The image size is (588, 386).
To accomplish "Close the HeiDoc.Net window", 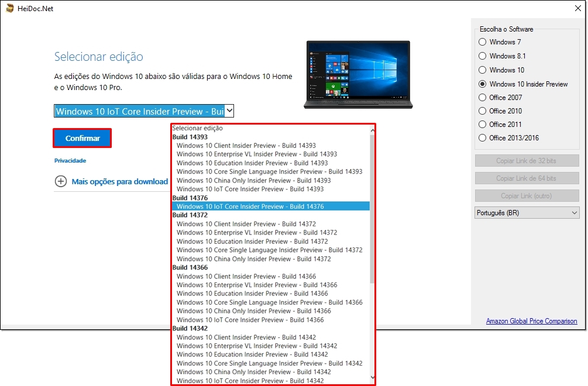I will pyautogui.click(x=578, y=8).
